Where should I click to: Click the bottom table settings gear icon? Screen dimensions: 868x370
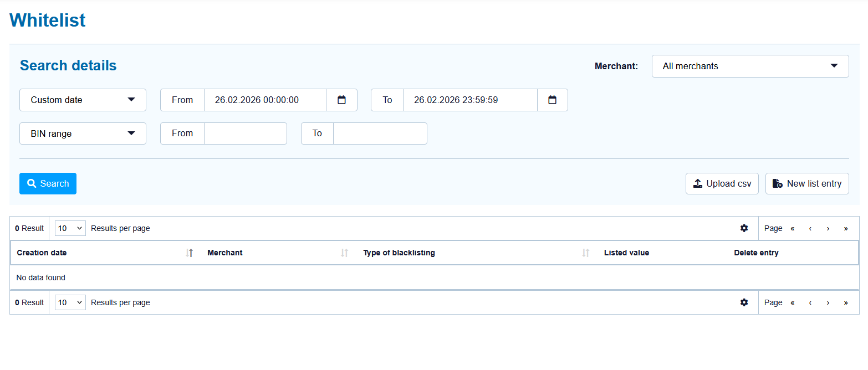click(x=744, y=302)
